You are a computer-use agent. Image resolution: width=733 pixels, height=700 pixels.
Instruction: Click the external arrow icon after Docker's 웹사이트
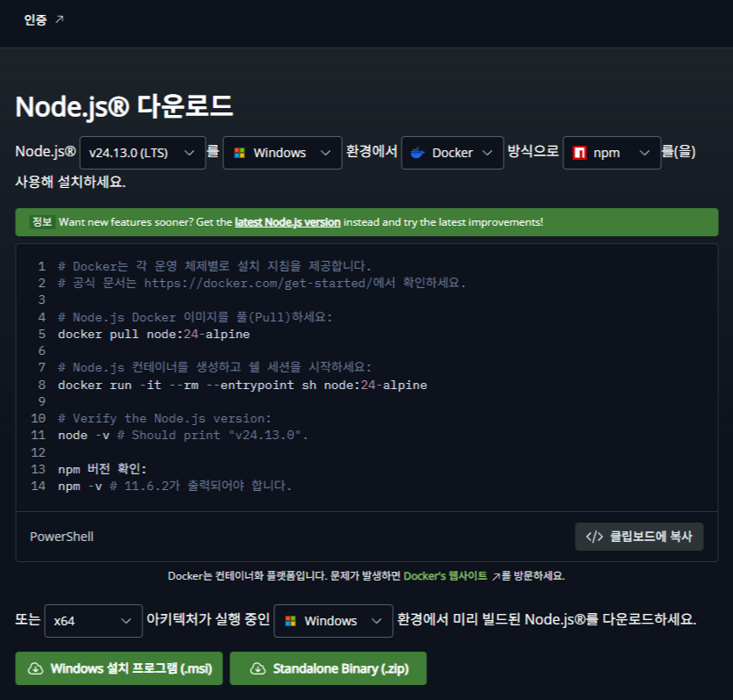click(496, 576)
